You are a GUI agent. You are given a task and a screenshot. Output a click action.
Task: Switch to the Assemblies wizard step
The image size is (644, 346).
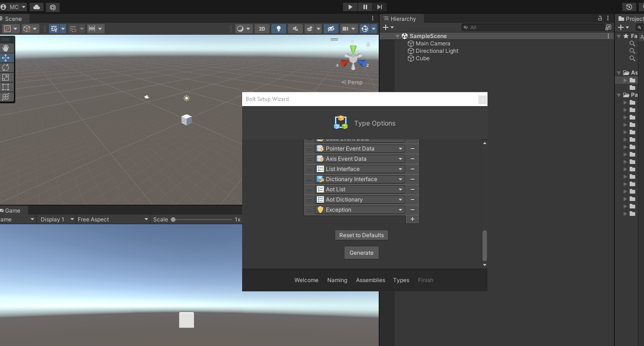[370, 280]
